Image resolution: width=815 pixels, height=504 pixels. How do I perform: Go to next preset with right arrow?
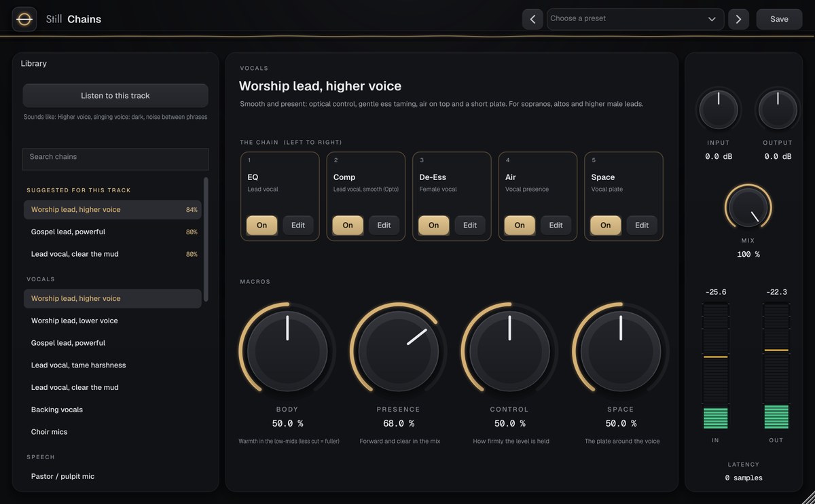[x=739, y=19]
